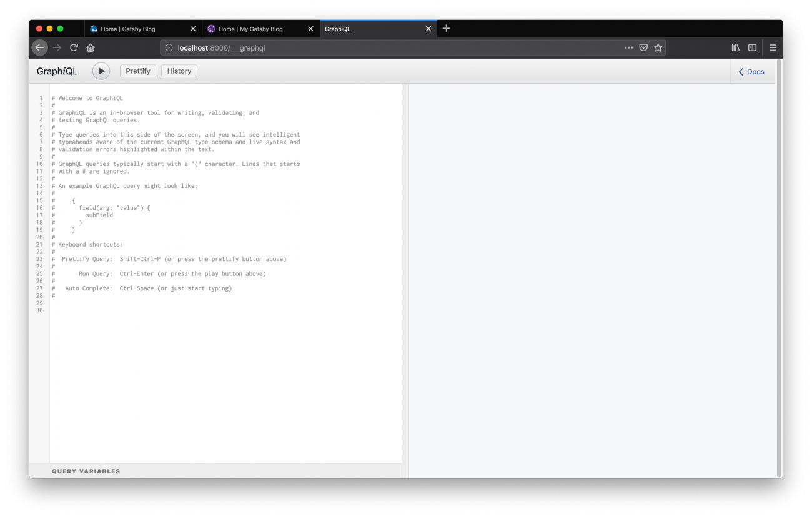
Task: Bookmark this page with the star icon
Action: pyautogui.click(x=658, y=47)
